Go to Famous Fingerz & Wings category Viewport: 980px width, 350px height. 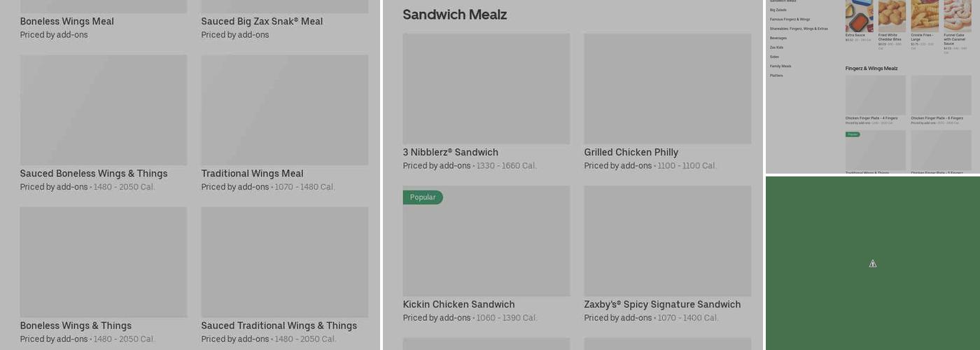coord(790,20)
